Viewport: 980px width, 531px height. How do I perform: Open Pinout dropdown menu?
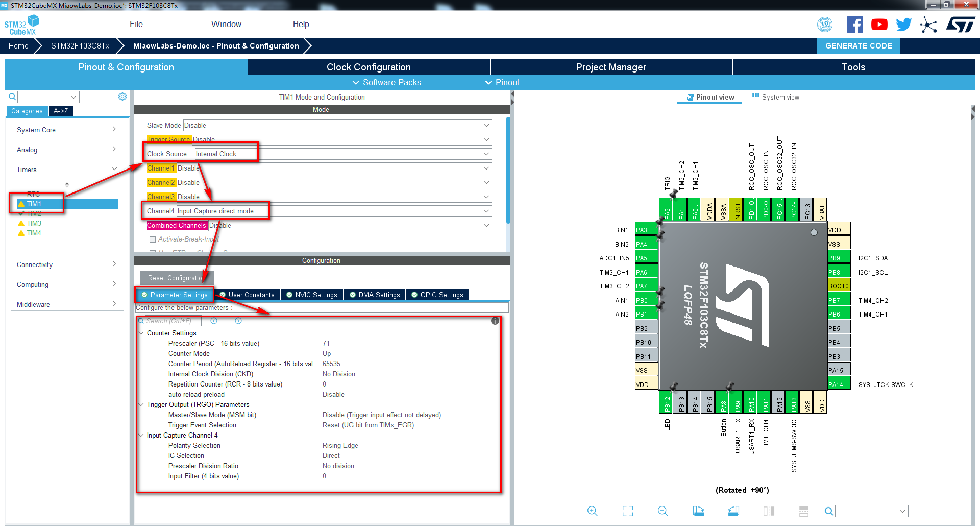[x=502, y=82]
